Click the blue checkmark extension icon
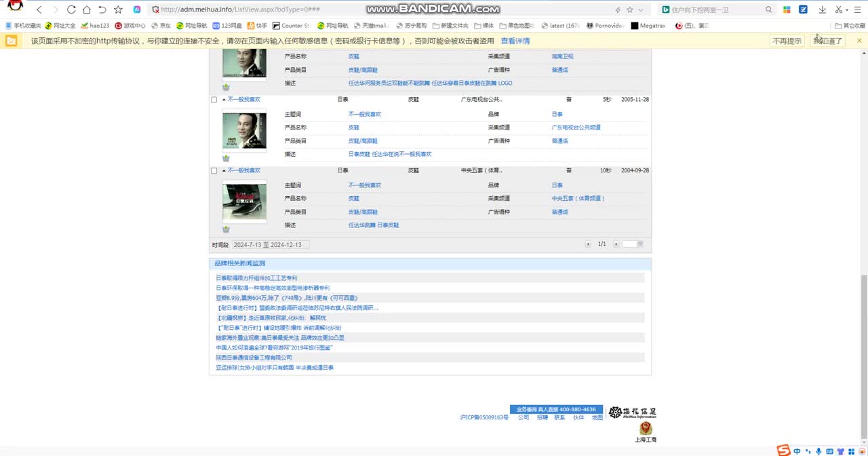 point(804,9)
